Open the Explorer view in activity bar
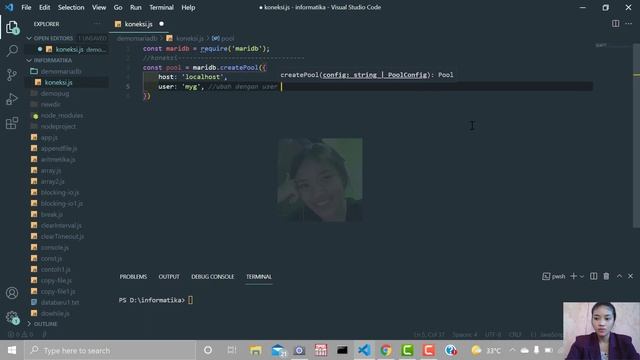The width and height of the screenshot is (640, 360). coord(12,27)
